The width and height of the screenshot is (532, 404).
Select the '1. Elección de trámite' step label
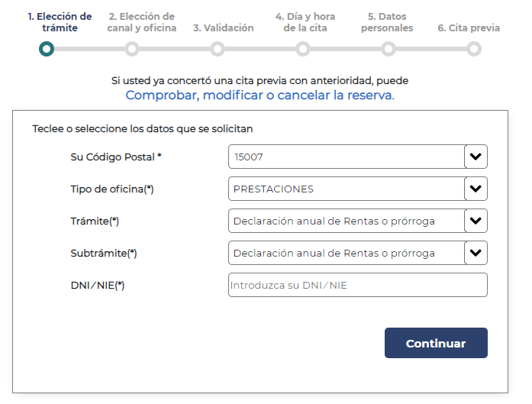(x=60, y=22)
